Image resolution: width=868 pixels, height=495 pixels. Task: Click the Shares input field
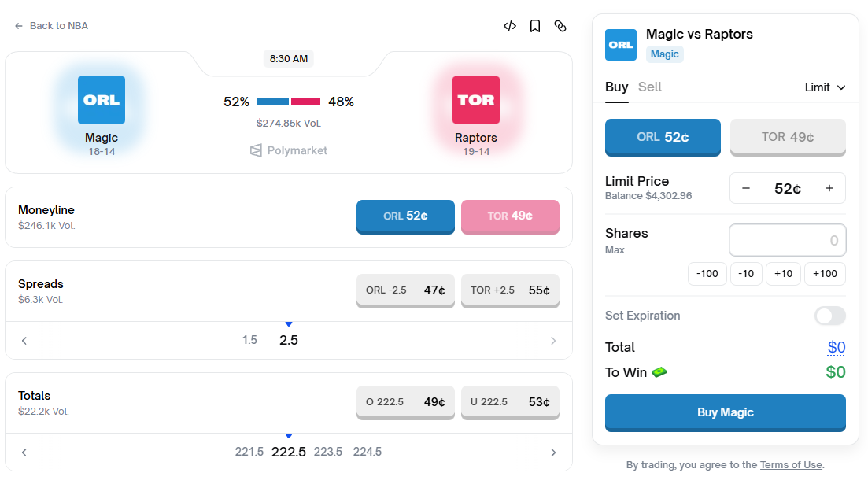point(787,239)
